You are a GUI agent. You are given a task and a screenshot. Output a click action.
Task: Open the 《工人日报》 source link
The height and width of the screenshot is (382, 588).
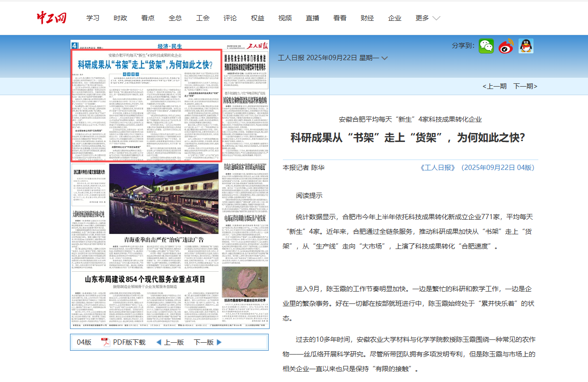437,168
